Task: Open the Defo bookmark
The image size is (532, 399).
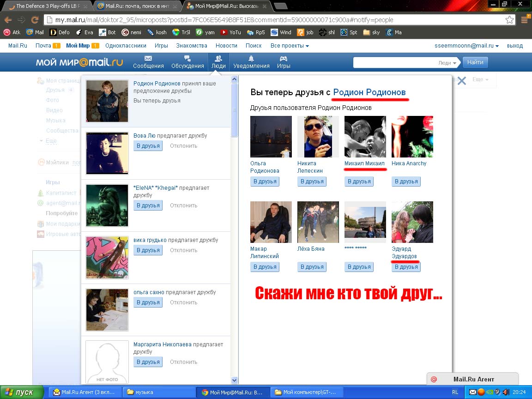Action: (x=60, y=32)
